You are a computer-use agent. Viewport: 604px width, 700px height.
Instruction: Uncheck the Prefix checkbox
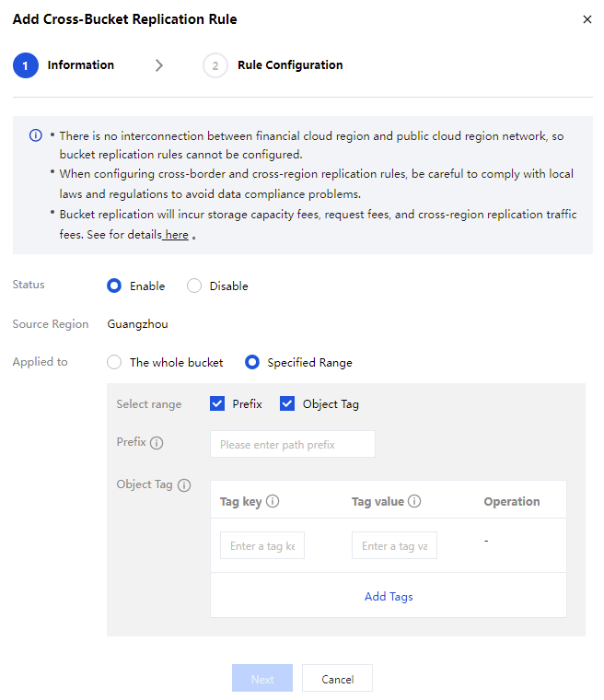coord(217,403)
